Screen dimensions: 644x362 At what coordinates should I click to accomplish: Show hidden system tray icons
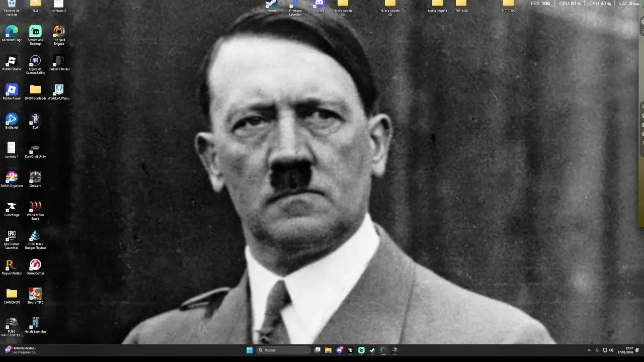pyautogui.click(x=589, y=350)
